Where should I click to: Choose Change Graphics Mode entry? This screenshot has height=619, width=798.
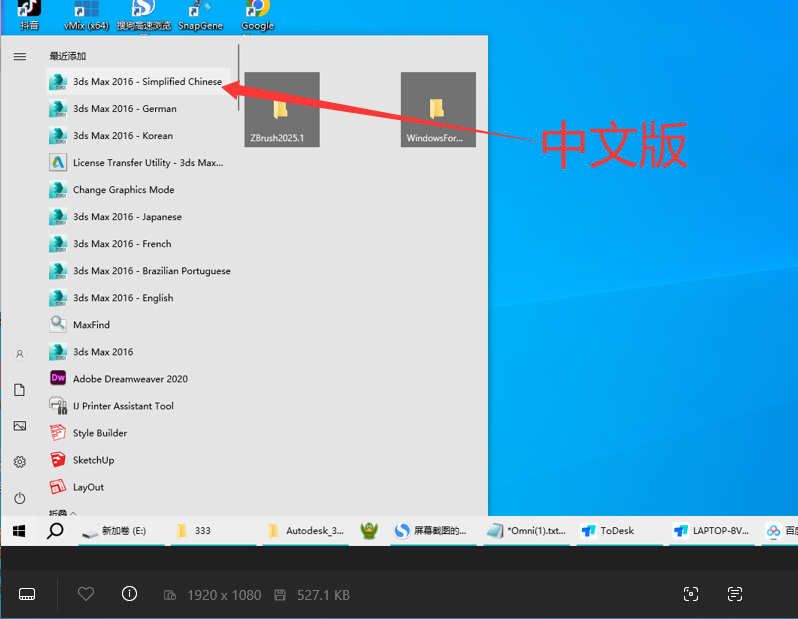pyautogui.click(x=123, y=190)
